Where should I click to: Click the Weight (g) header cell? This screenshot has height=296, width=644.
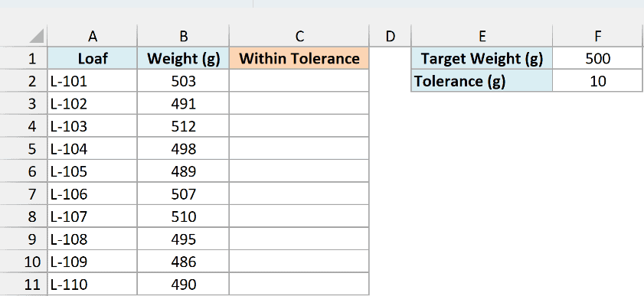[x=183, y=58]
